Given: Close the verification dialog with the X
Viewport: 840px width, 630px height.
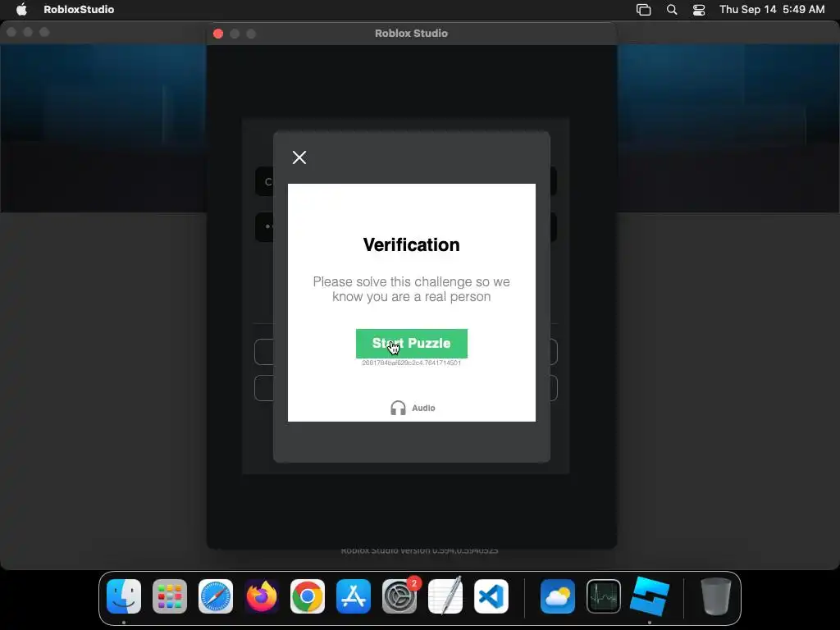Looking at the screenshot, I should pyautogui.click(x=299, y=157).
